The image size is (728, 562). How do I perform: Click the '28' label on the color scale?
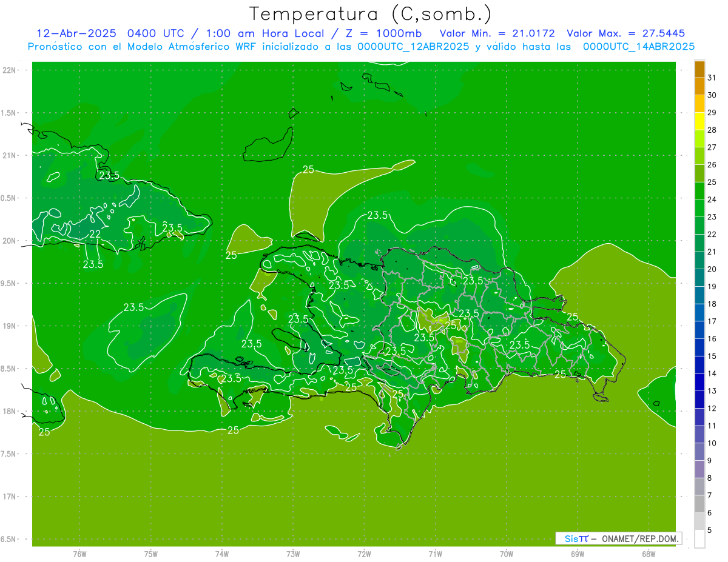click(x=712, y=130)
